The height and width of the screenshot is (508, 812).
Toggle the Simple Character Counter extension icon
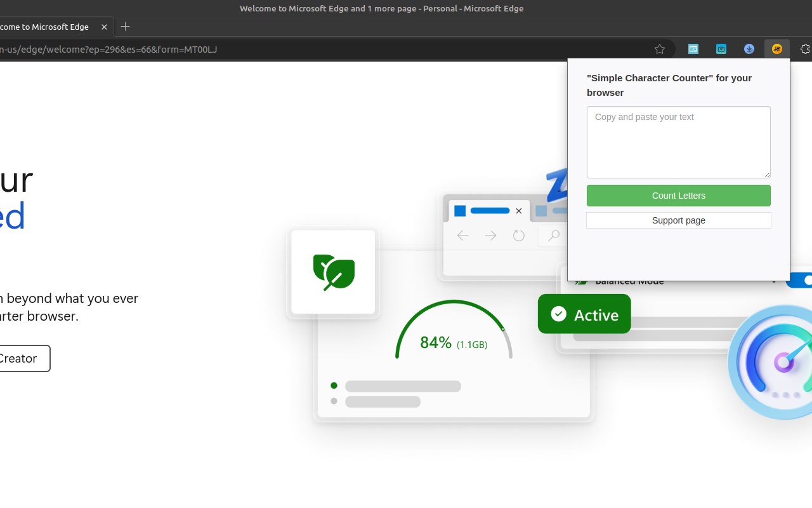coord(777,49)
